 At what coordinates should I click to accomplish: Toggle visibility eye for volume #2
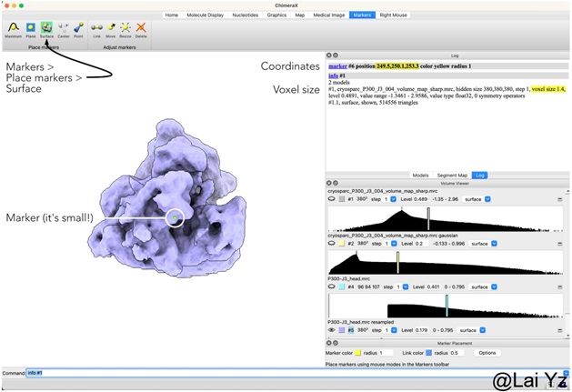click(331, 243)
